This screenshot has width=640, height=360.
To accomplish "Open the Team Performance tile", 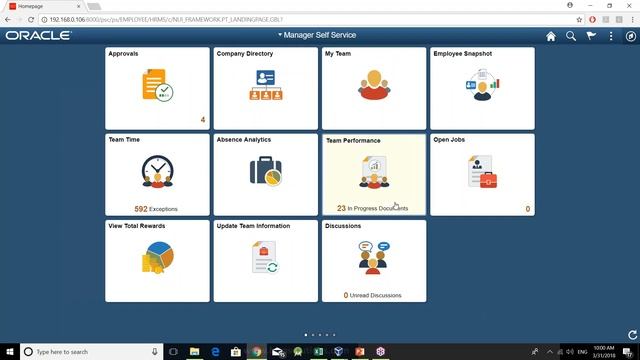I will click(374, 175).
